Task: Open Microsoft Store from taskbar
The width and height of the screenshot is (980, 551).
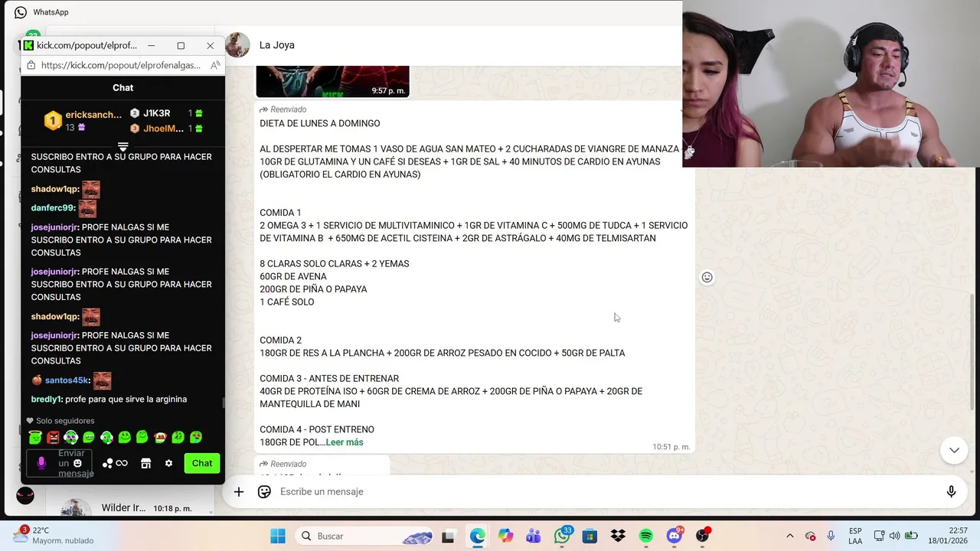Action: (x=590, y=536)
